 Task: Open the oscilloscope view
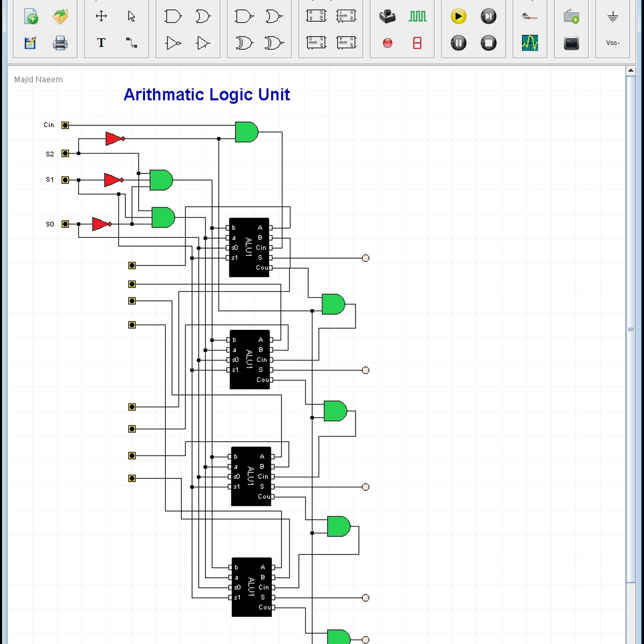click(x=530, y=43)
